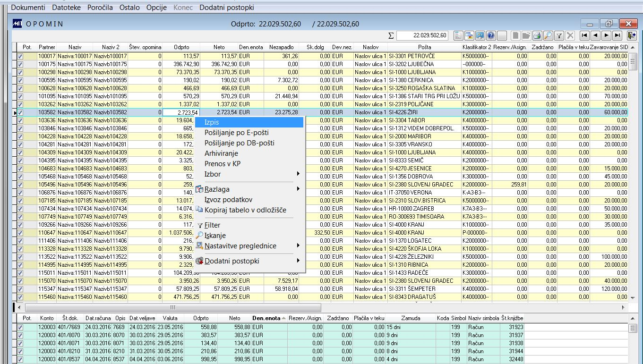Toggle checkbox in row of partner 100628
Screen dimensions: 643x364
click(x=20, y=88)
